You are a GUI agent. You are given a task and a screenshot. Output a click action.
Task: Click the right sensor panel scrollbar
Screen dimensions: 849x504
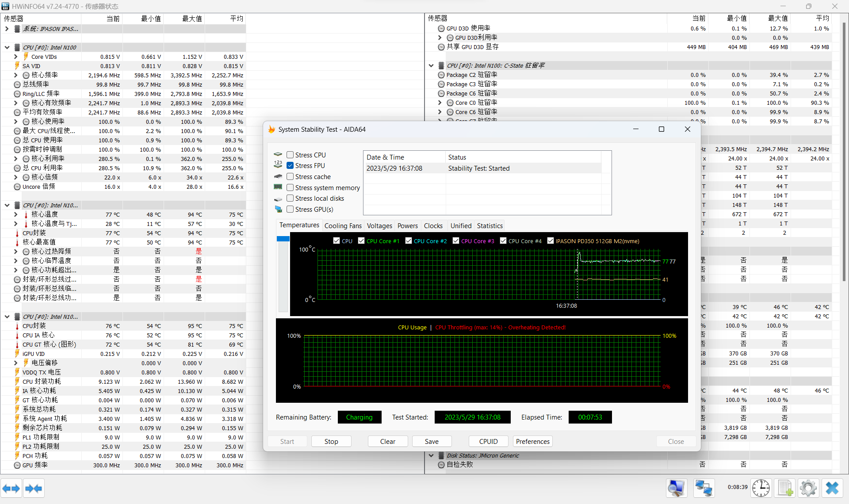pos(844,150)
